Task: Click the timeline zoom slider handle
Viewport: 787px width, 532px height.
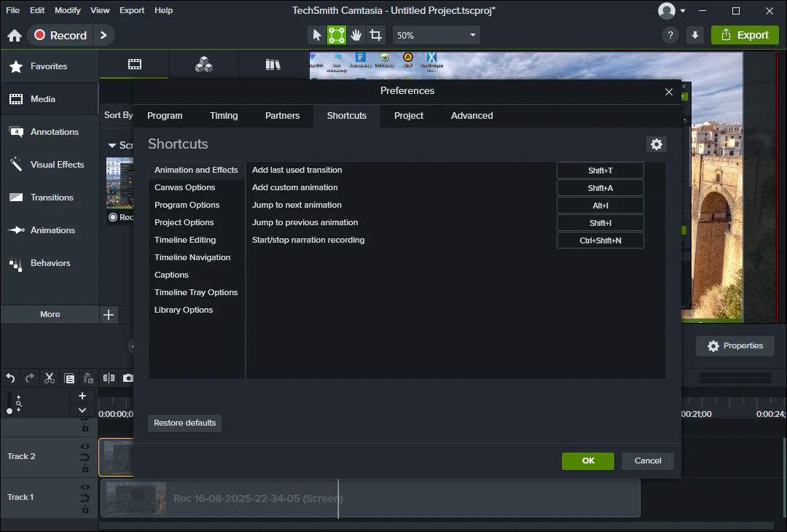Action: pos(9,411)
